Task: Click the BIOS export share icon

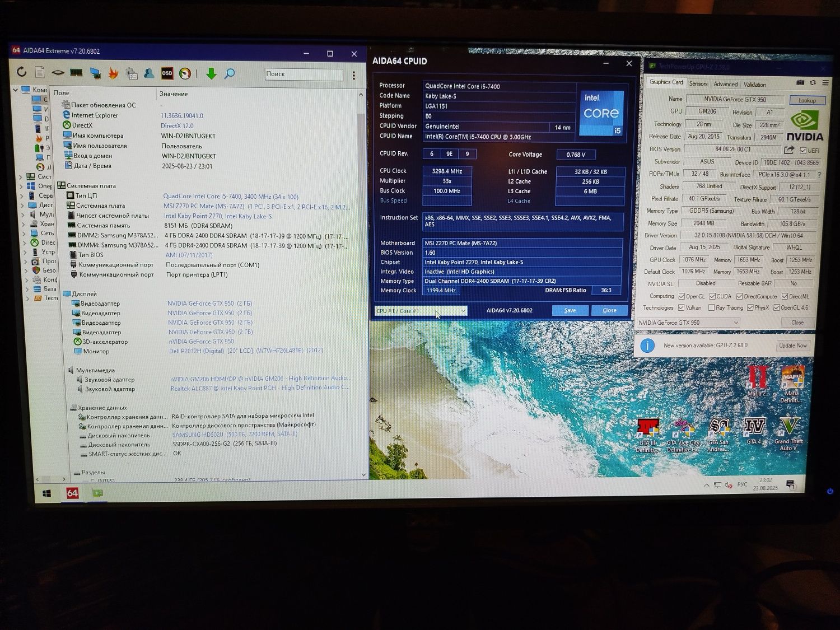Action: coord(789,150)
